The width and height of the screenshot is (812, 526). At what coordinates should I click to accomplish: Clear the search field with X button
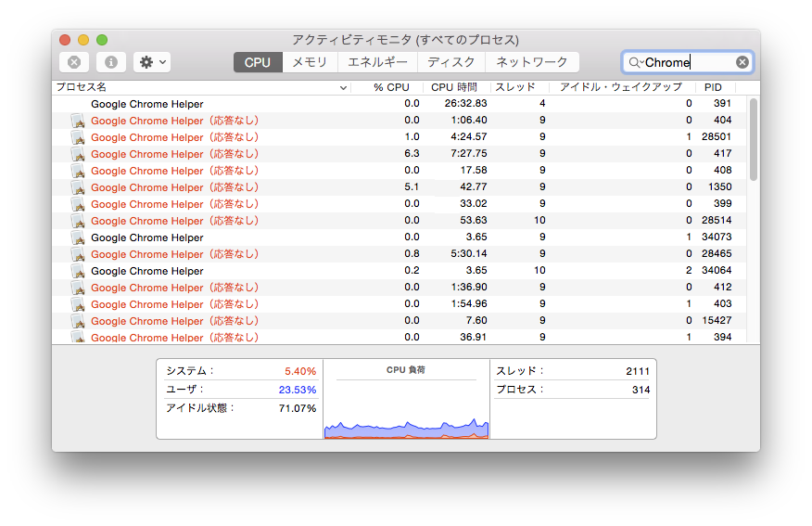coord(742,62)
